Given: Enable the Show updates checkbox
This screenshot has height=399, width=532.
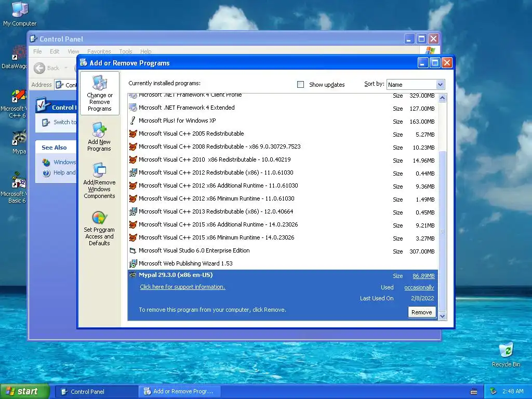Looking at the screenshot, I should click(301, 85).
